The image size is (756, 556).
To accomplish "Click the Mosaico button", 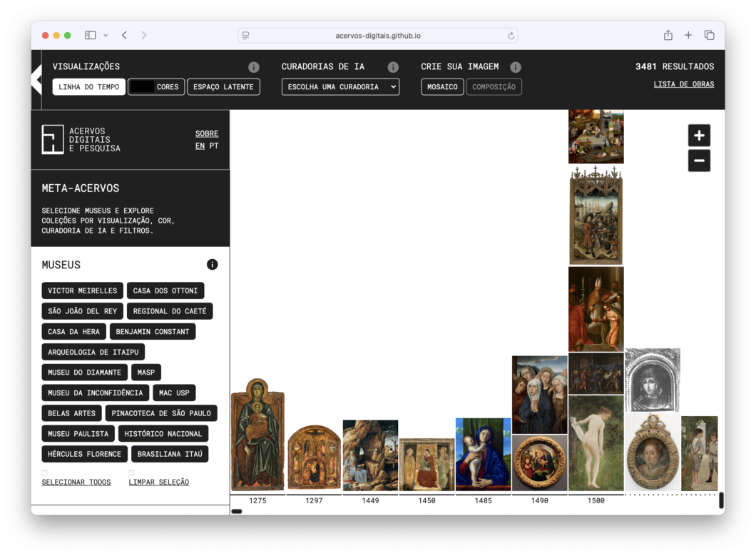I will click(x=442, y=87).
